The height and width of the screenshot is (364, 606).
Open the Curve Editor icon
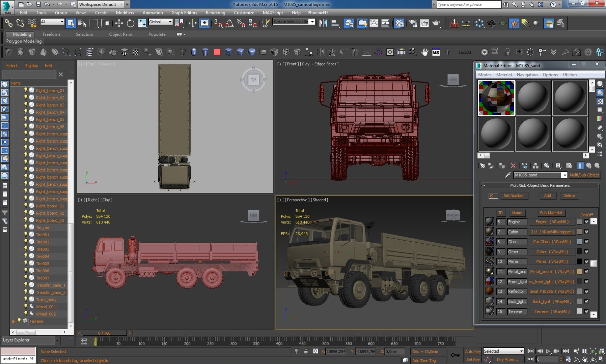pos(374,23)
